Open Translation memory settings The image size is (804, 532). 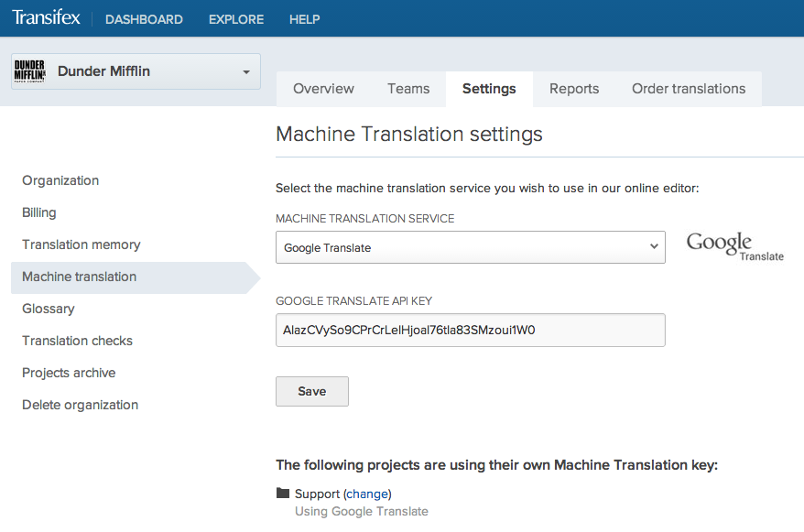[81, 245]
